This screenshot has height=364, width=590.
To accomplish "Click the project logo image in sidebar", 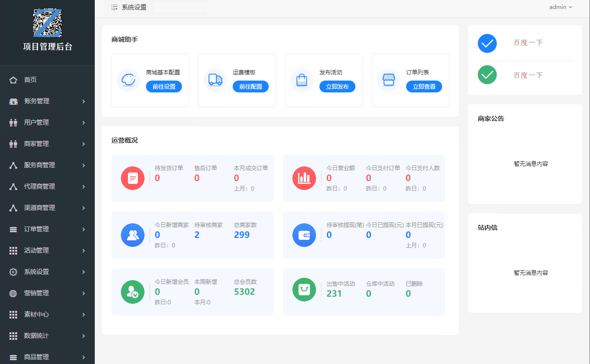I will click(x=47, y=23).
